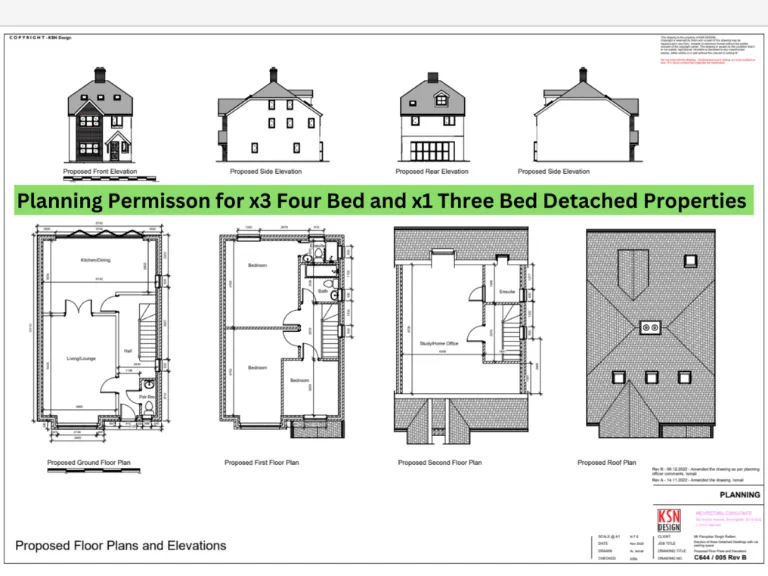This screenshot has height=576, width=768.
Task: Click the Living/Lounge room label
Action: point(80,355)
